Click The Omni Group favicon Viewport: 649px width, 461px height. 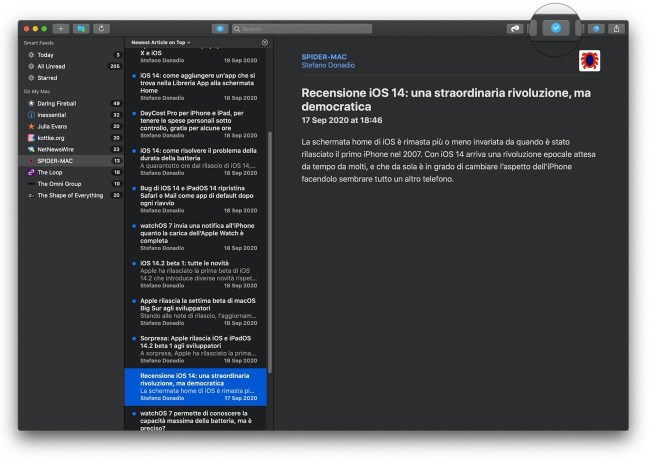click(31, 184)
